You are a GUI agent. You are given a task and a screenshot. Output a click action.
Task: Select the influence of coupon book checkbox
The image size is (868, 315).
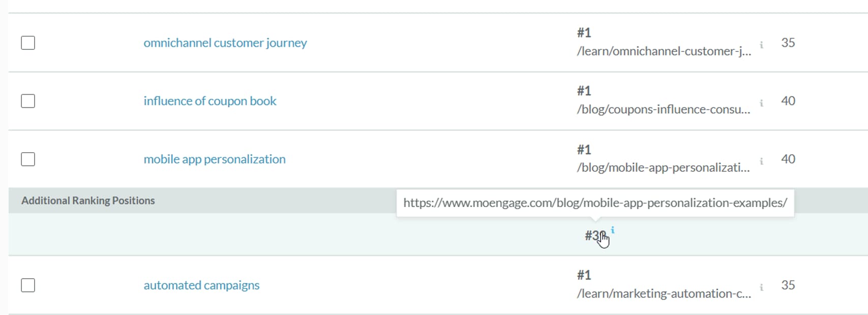[28, 101]
